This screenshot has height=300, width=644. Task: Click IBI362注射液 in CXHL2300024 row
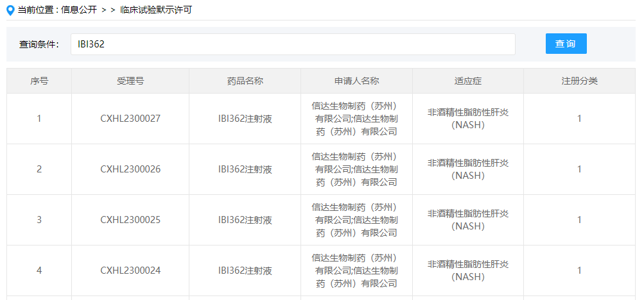[245, 271]
